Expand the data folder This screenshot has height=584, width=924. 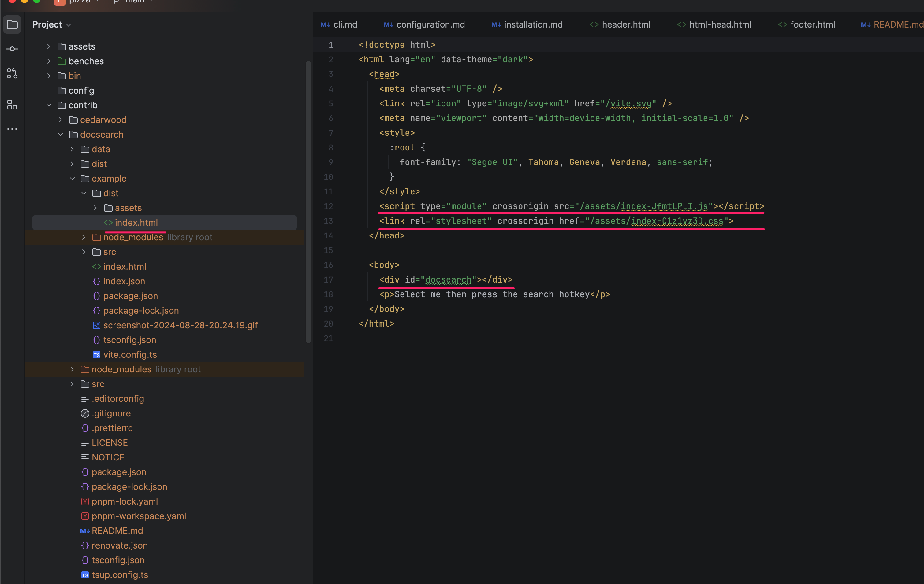72,149
